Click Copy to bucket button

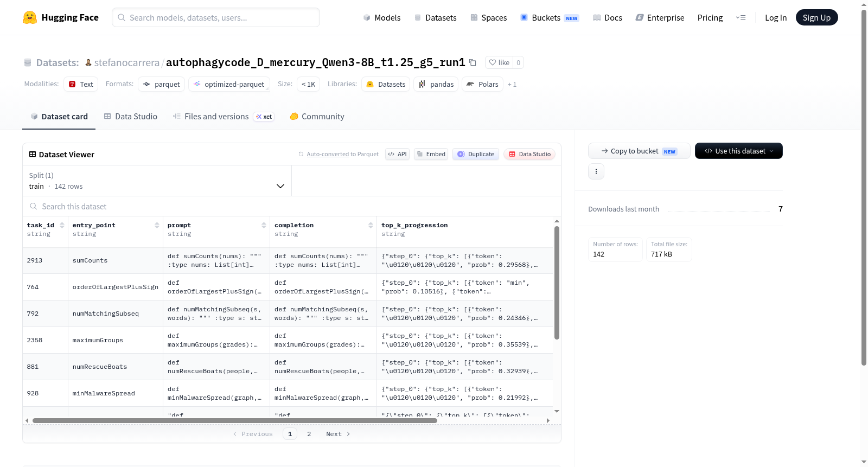coord(639,151)
